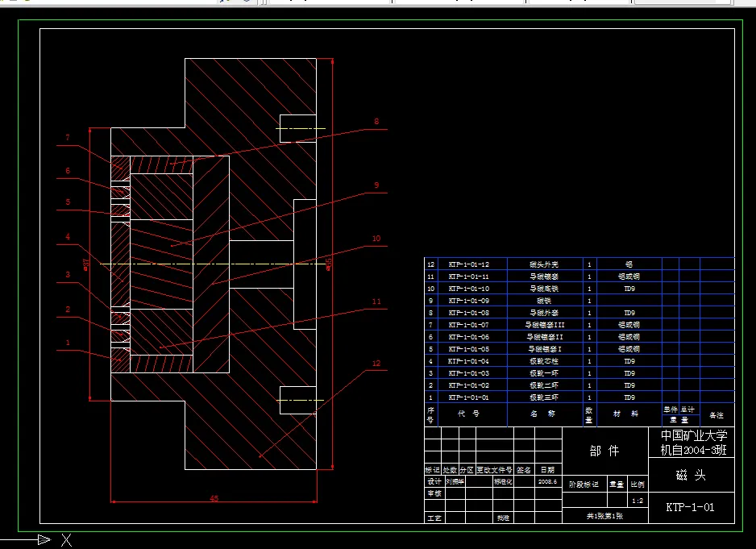Select red callout number 8 in drawing
The width and height of the screenshot is (756, 549).
(x=376, y=122)
